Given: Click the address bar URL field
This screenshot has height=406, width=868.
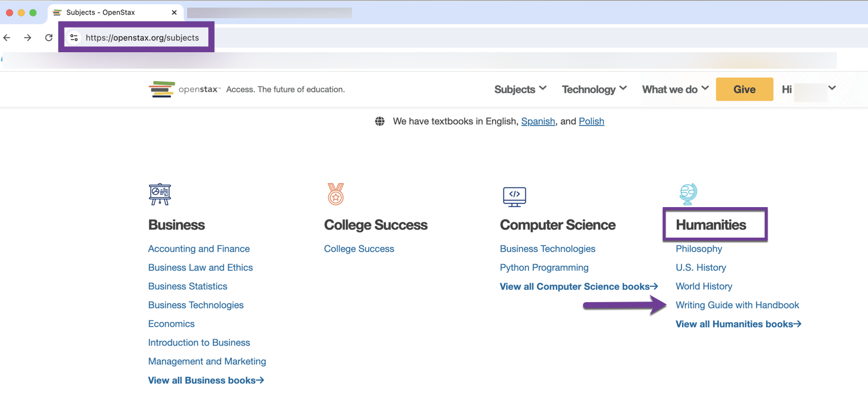Looking at the screenshot, I should point(142,38).
